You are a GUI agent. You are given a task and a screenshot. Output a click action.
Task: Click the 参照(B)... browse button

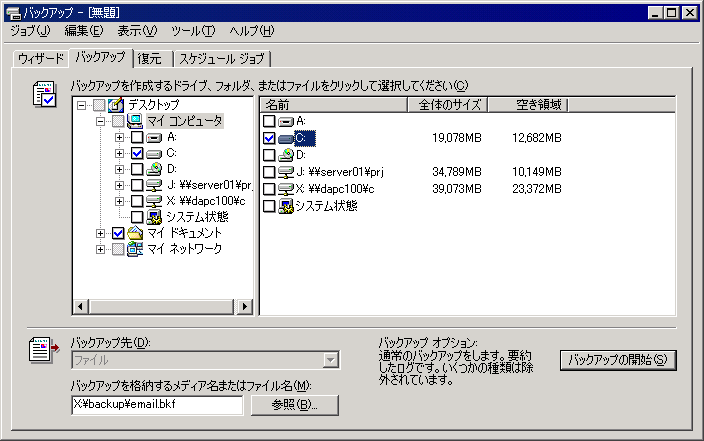tap(295, 405)
